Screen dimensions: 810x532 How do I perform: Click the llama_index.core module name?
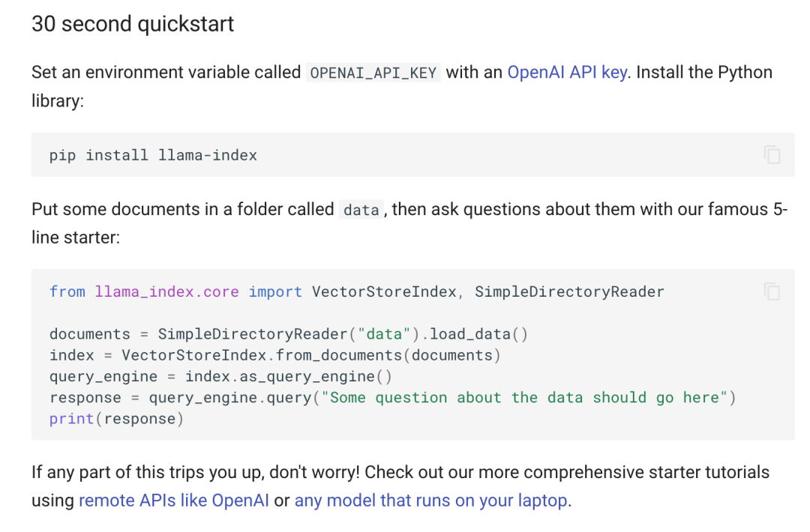coord(166,291)
